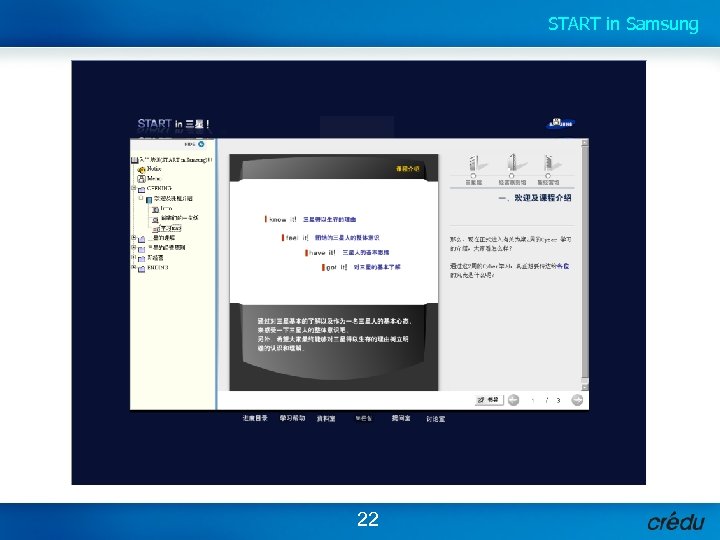Screen dimensions: 720x540
Task: Open the Memo item in course tree
Action: [149, 178]
